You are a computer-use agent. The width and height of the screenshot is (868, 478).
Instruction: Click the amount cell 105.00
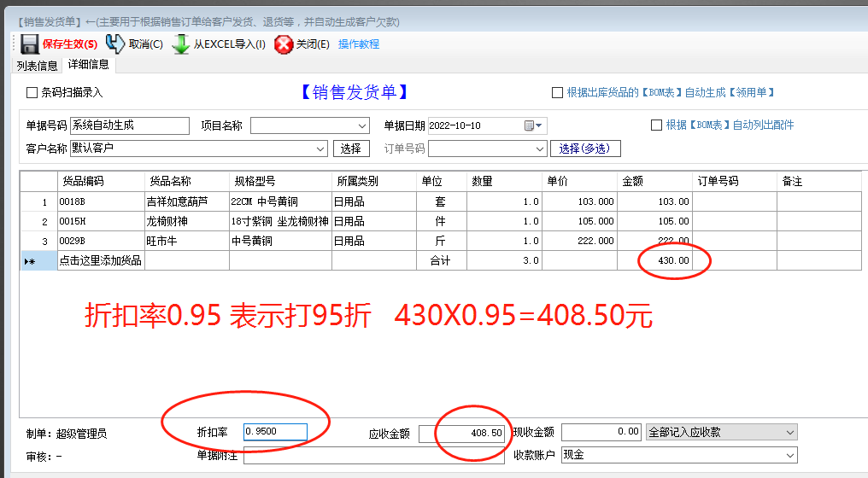[x=655, y=221]
